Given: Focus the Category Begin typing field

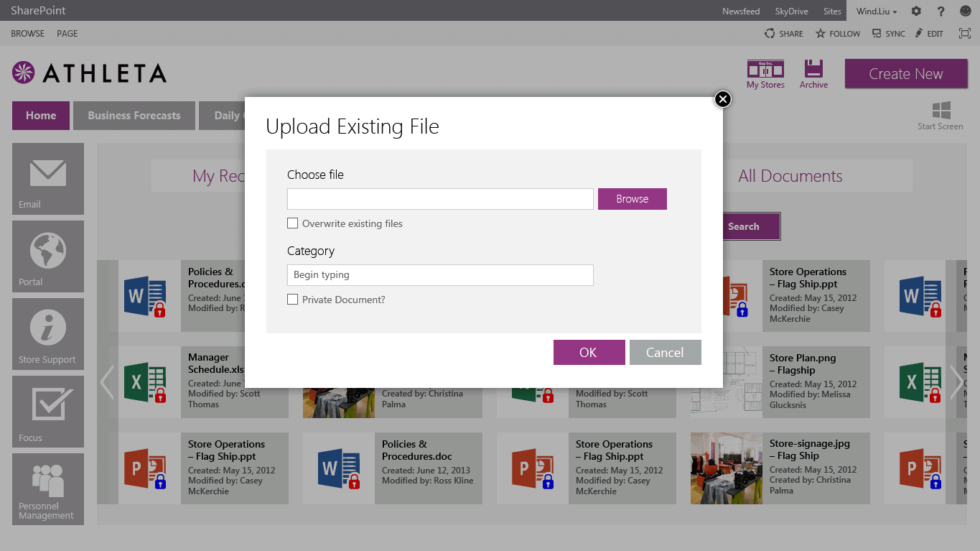Looking at the screenshot, I should pos(440,275).
